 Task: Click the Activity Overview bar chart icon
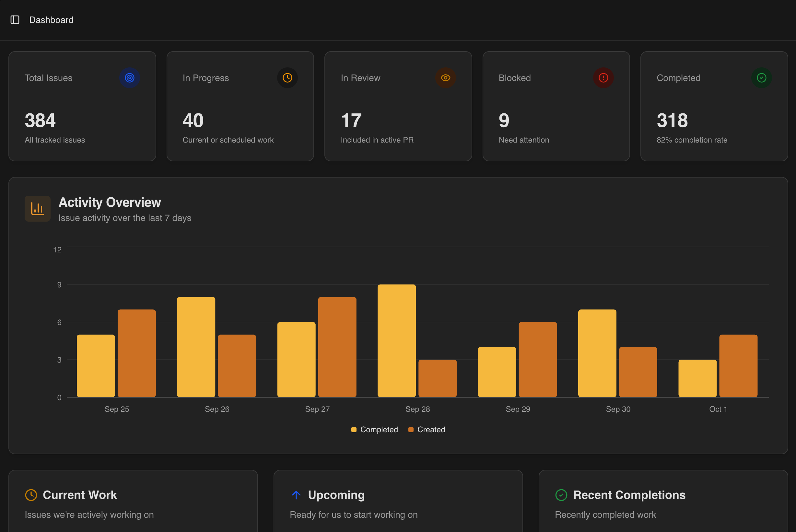pos(37,209)
